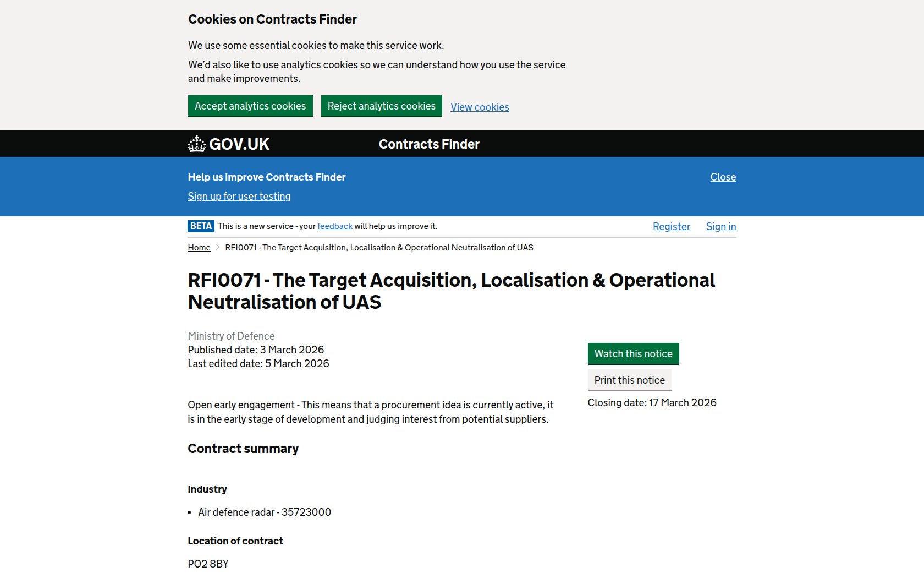Watch this notice
Screen dimensions: 924x578
coord(633,354)
